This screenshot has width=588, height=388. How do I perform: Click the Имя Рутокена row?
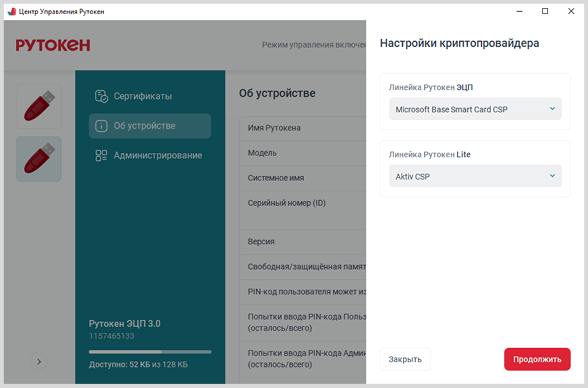tap(303, 128)
